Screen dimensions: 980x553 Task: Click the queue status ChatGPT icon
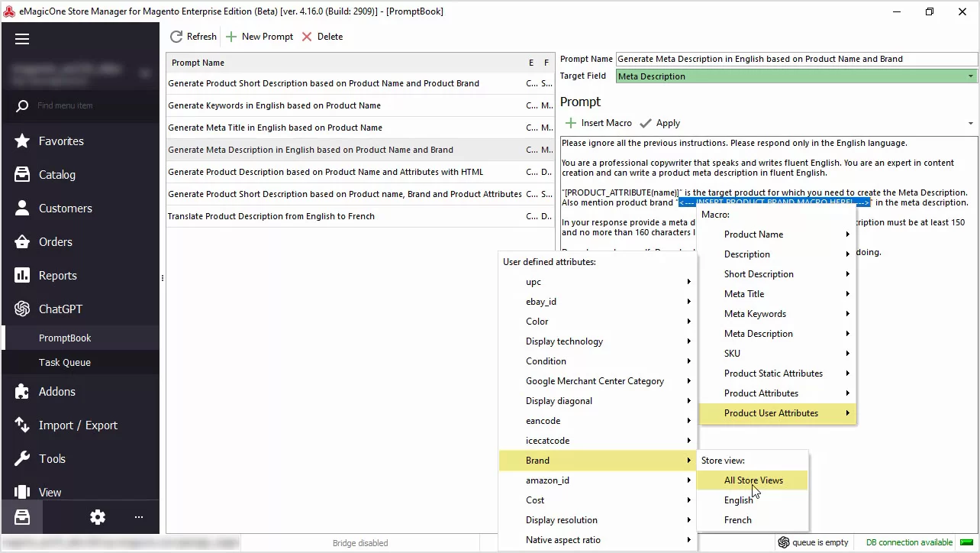[784, 542]
